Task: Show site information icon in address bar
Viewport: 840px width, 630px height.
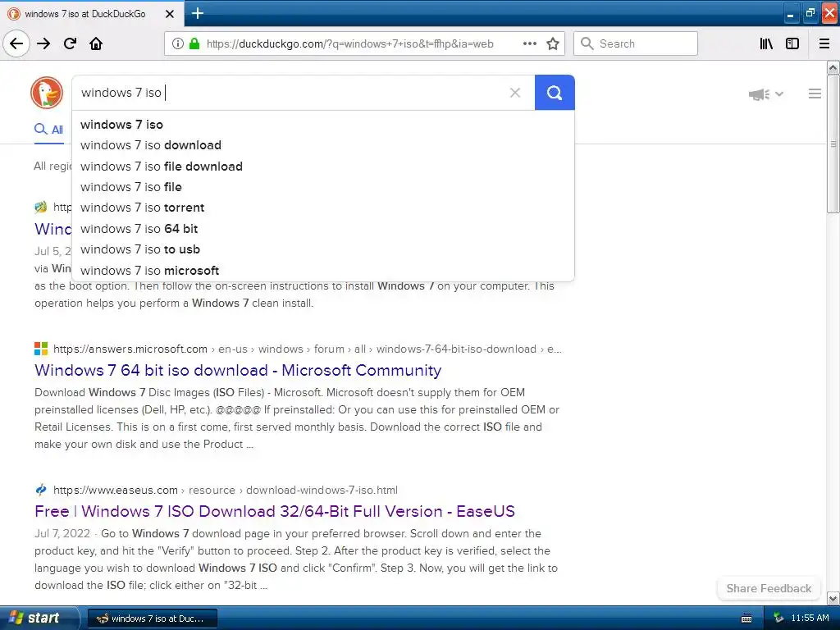Action: pos(178,43)
